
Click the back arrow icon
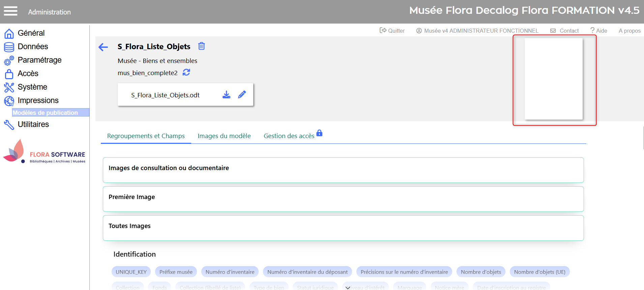(x=103, y=47)
